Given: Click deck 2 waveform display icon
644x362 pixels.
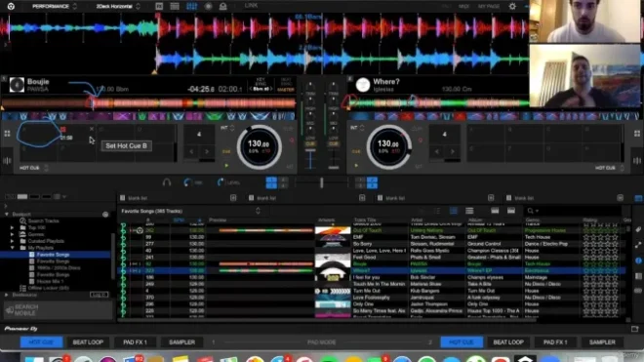Looking at the screenshot, I should point(637,161).
